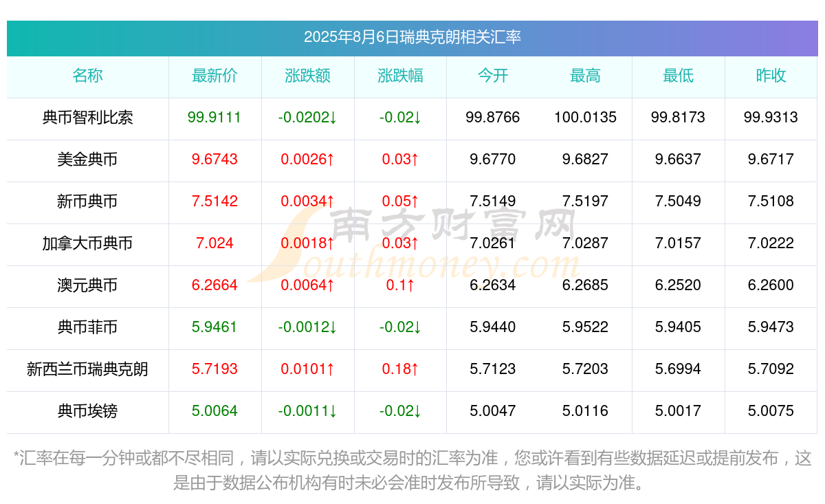Click latest price 5.7193
825x504 pixels.
click(x=214, y=369)
